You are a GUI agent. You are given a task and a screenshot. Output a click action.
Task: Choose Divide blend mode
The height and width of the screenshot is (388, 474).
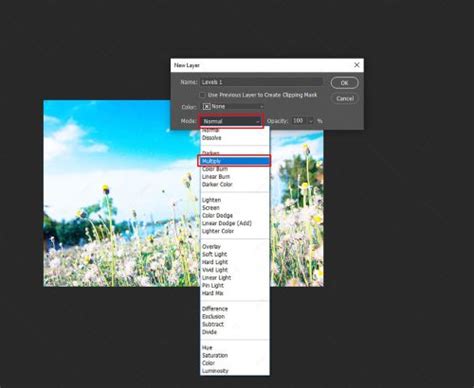pos(235,332)
